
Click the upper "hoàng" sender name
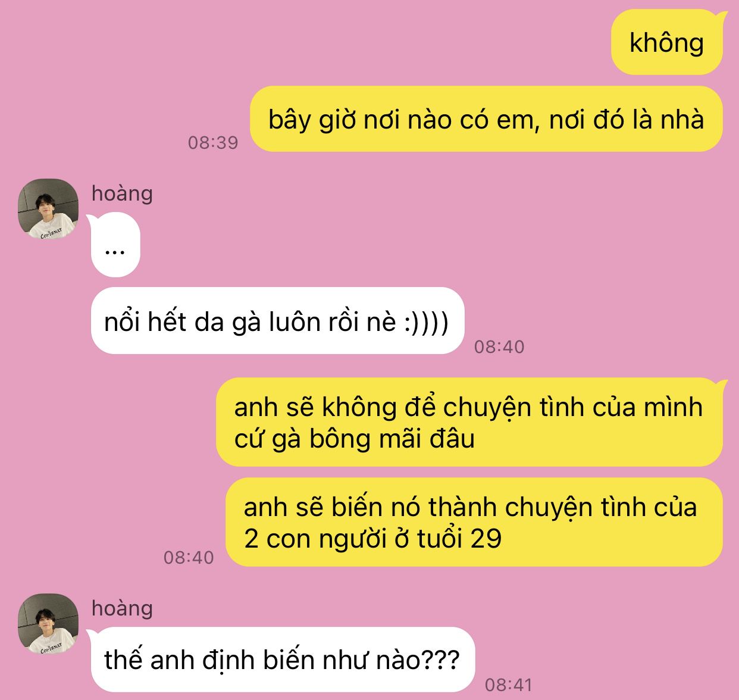click(x=122, y=193)
